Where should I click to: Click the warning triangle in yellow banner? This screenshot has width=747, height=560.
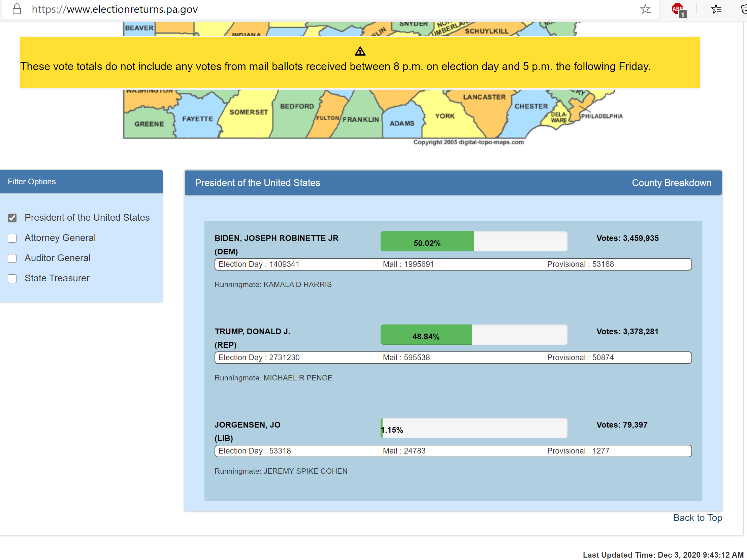click(x=360, y=51)
